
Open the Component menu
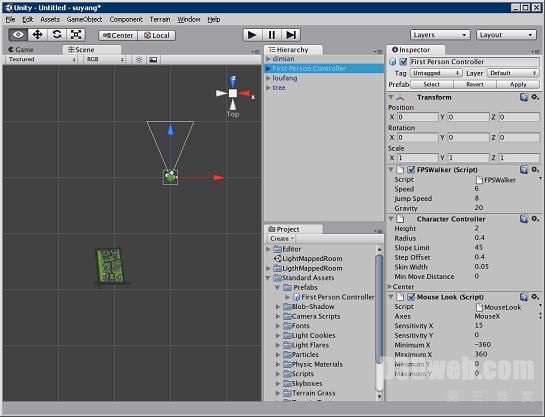click(x=126, y=19)
